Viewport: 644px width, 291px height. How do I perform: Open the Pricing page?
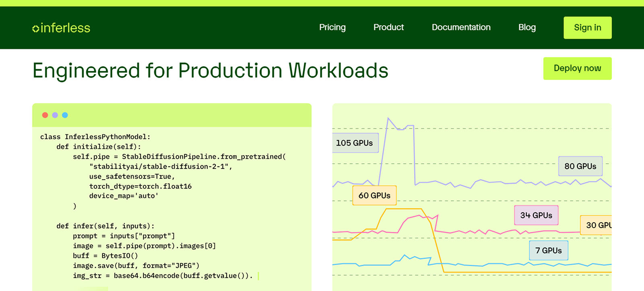click(x=332, y=27)
